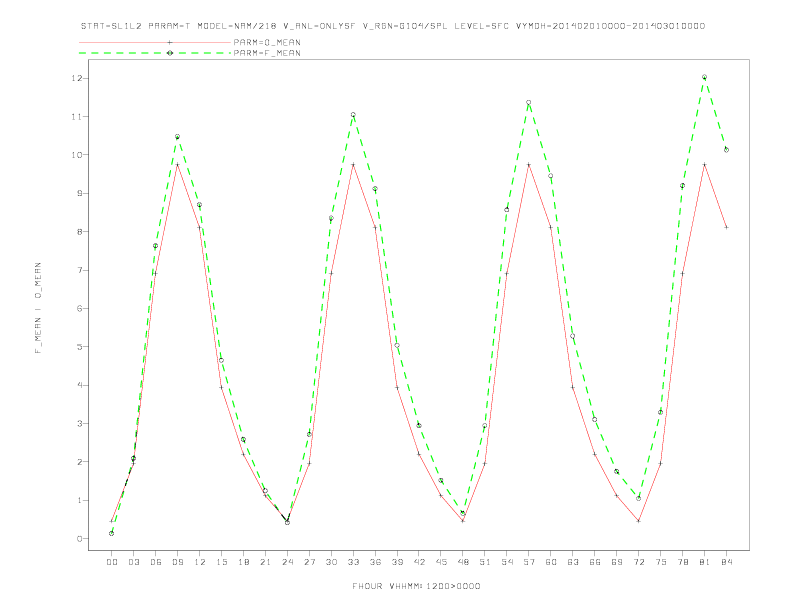Screen dimensions: 792x612
Task: Click the x-axis hour label 09
Action: click(x=177, y=562)
